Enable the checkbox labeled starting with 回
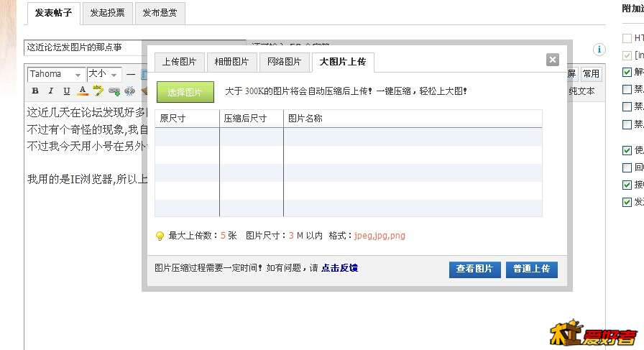644x350 pixels. point(627,167)
